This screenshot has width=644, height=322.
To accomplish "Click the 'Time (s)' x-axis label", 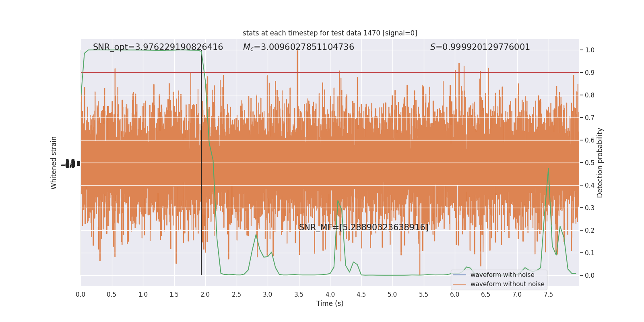I will click(x=330, y=303).
